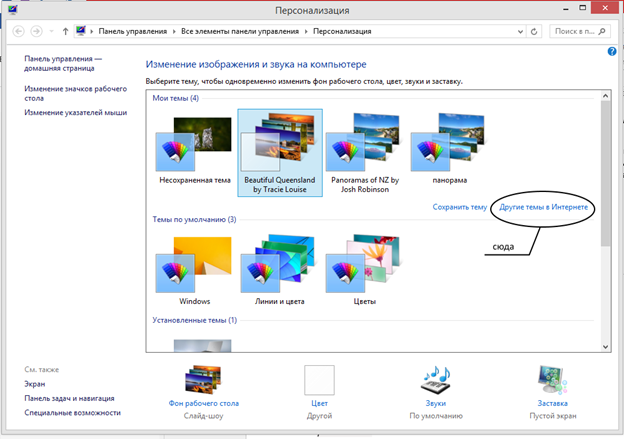The width and height of the screenshot is (624, 439).
Task: Click the Все элементы панели управления breadcrumb
Action: coord(240,31)
